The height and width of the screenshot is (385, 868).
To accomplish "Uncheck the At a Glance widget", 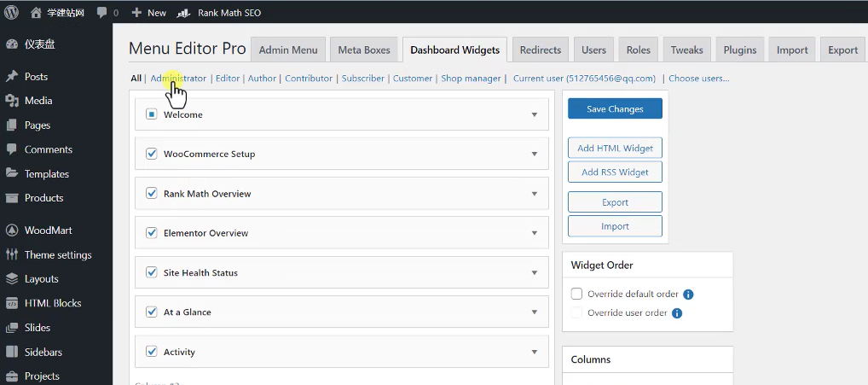I will tap(152, 312).
